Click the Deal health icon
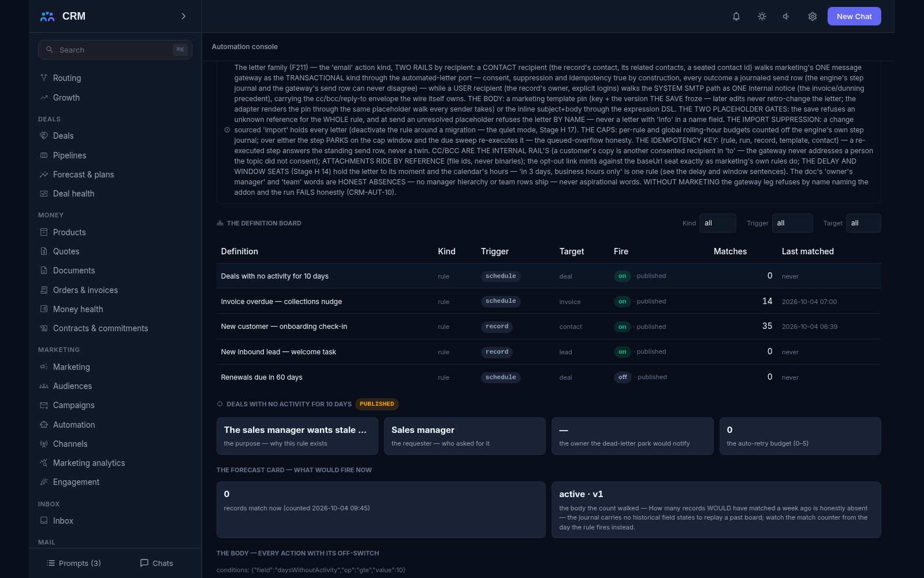Viewport: 924px width, 578px height. coord(44,194)
